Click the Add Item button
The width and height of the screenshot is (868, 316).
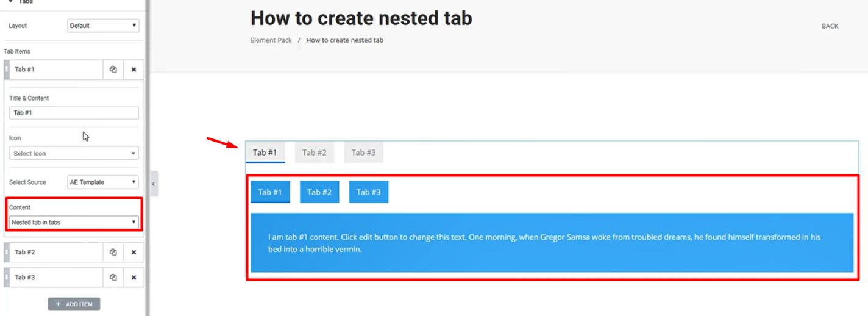pos(74,304)
